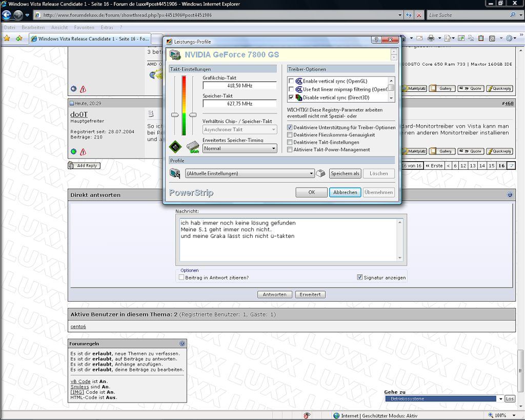Click the RSS feeds icon in the IE toolbar
The width and height of the screenshot is (525, 420).
492,38
